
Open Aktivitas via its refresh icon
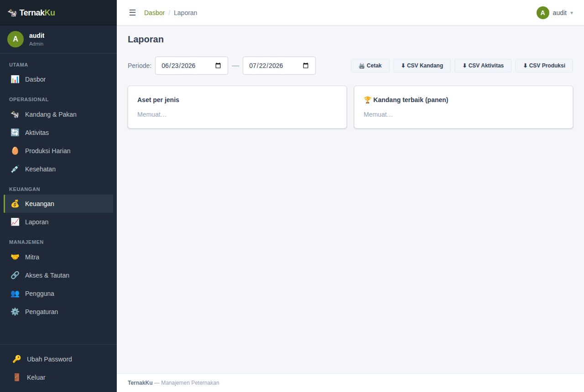15,133
